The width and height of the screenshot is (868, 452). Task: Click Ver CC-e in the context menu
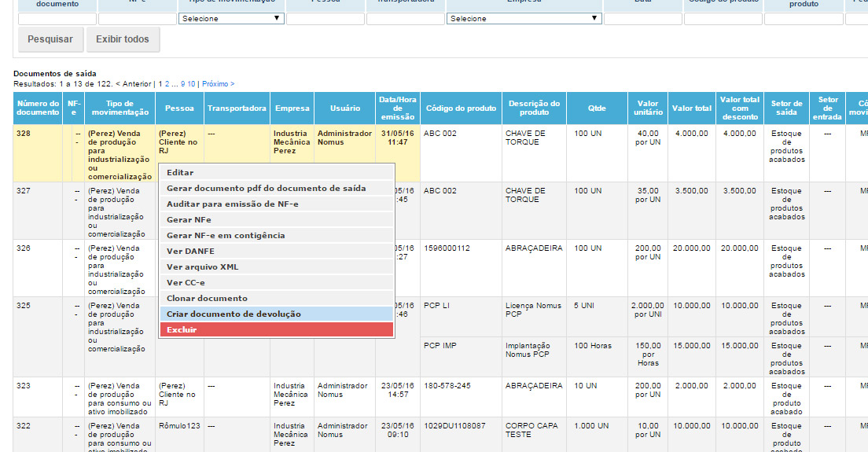click(186, 282)
